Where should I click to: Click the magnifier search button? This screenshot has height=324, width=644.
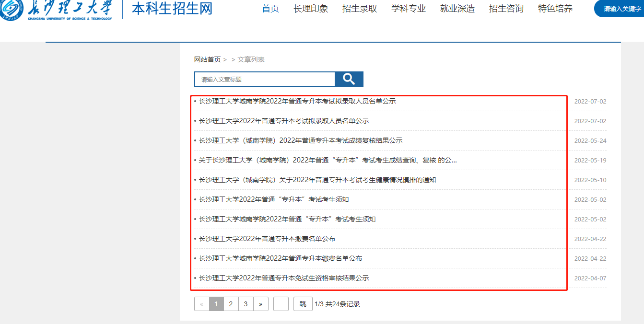tap(349, 79)
